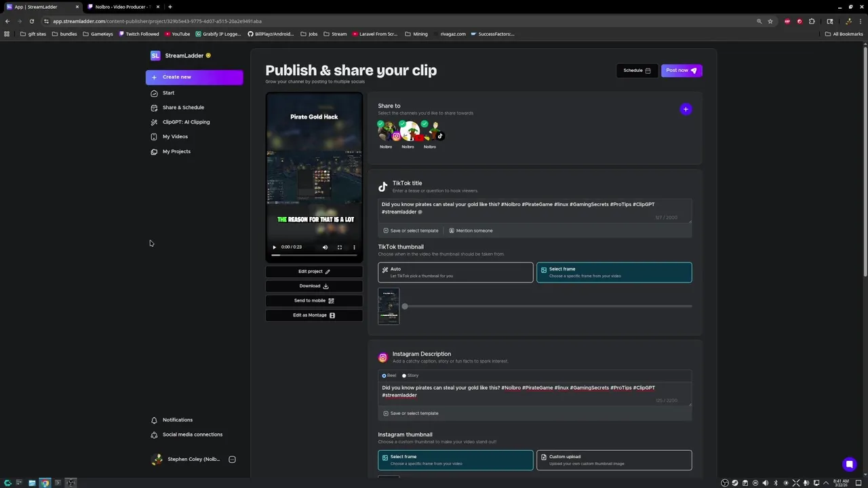Viewport: 868px width, 488px height.
Task: Open the YouTube bookmark
Action: [177, 34]
